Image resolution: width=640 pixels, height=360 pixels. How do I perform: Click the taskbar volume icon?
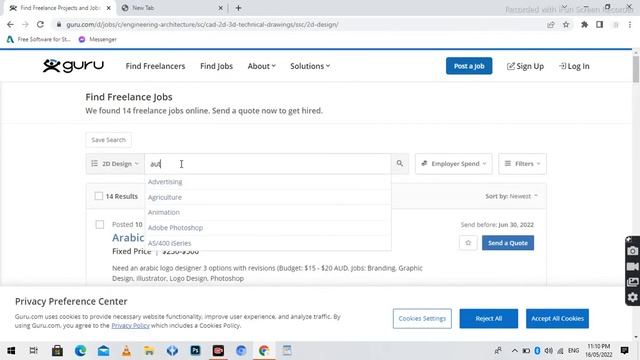[549, 351]
